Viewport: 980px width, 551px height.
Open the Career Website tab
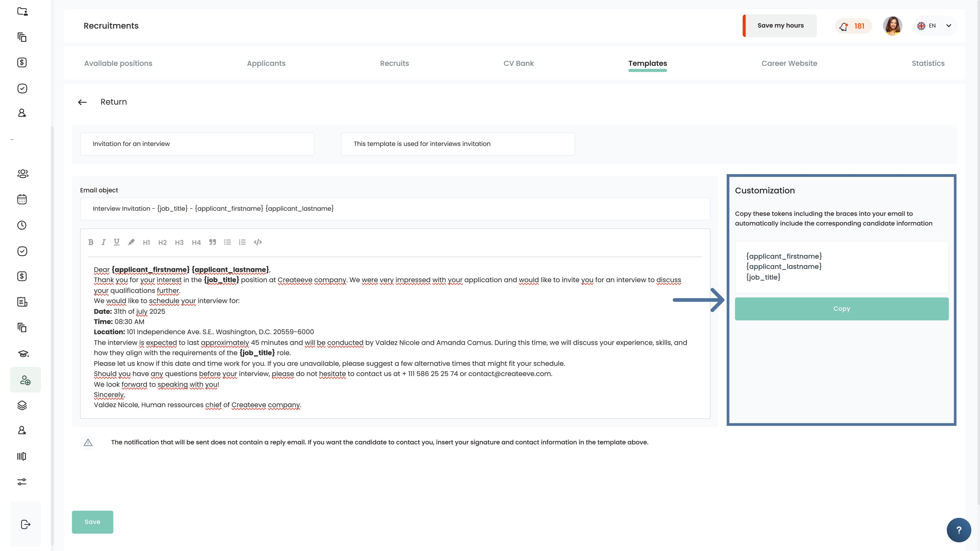point(789,63)
